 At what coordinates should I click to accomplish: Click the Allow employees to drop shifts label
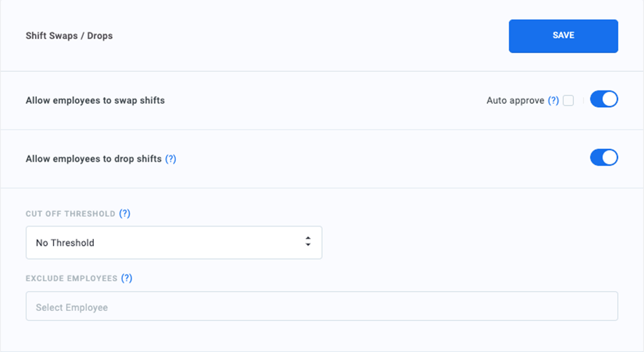pyautogui.click(x=93, y=159)
